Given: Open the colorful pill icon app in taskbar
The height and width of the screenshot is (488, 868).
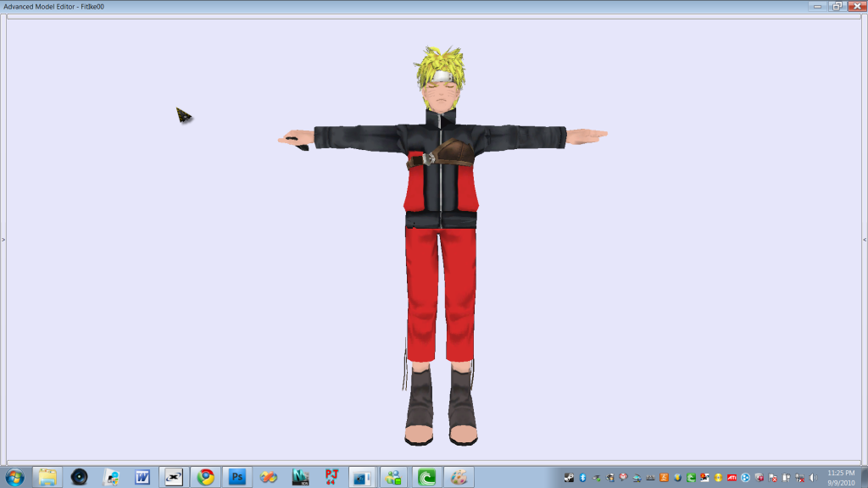Looking at the screenshot, I should tap(269, 477).
